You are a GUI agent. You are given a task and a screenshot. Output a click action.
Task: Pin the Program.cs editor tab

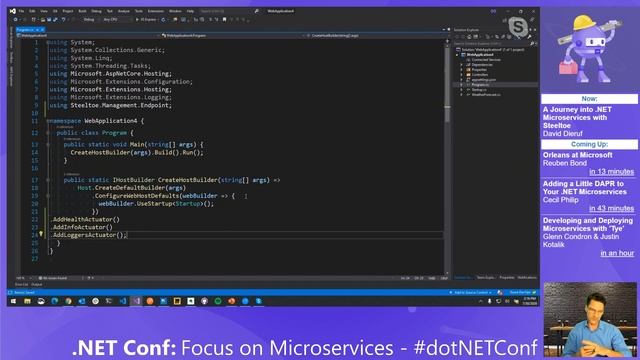pyautogui.click(x=37, y=30)
